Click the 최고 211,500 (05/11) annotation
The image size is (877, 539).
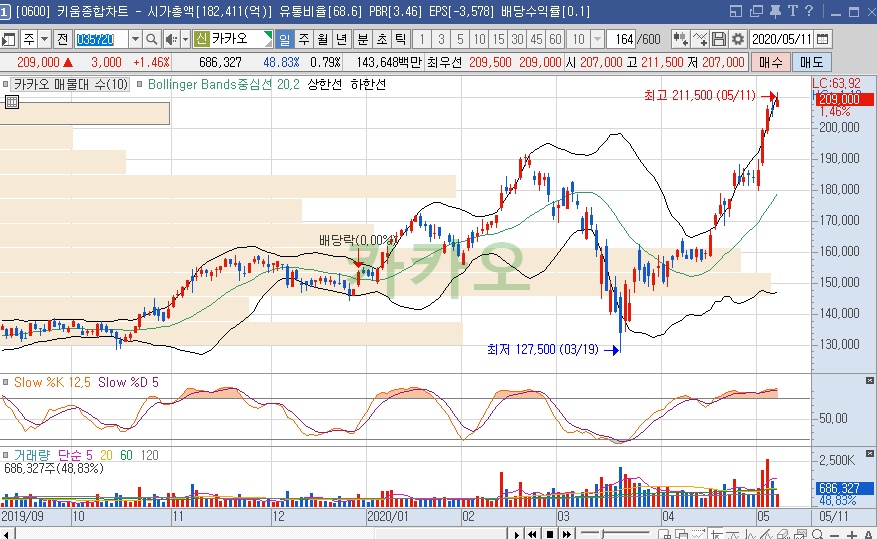click(x=700, y=96)
